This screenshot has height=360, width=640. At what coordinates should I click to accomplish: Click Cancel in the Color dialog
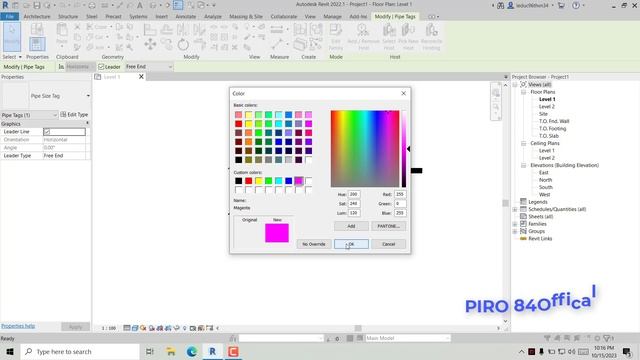coord(389,244)
